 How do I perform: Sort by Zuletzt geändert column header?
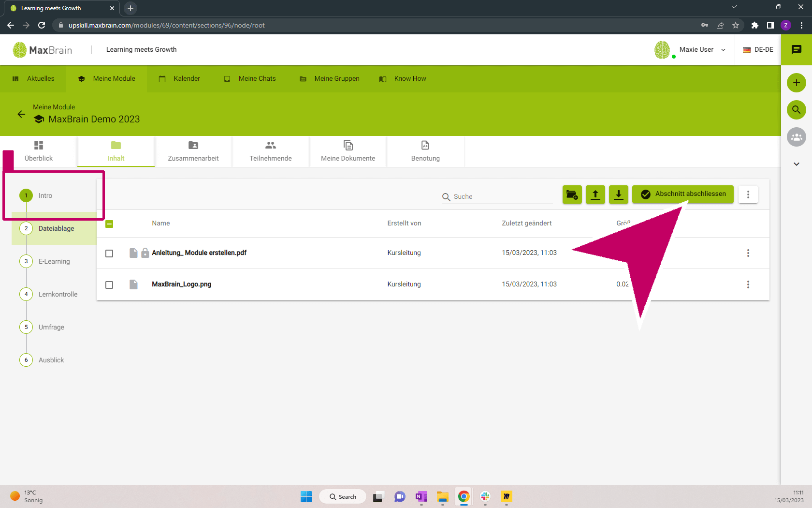click(x=527, y=223)
